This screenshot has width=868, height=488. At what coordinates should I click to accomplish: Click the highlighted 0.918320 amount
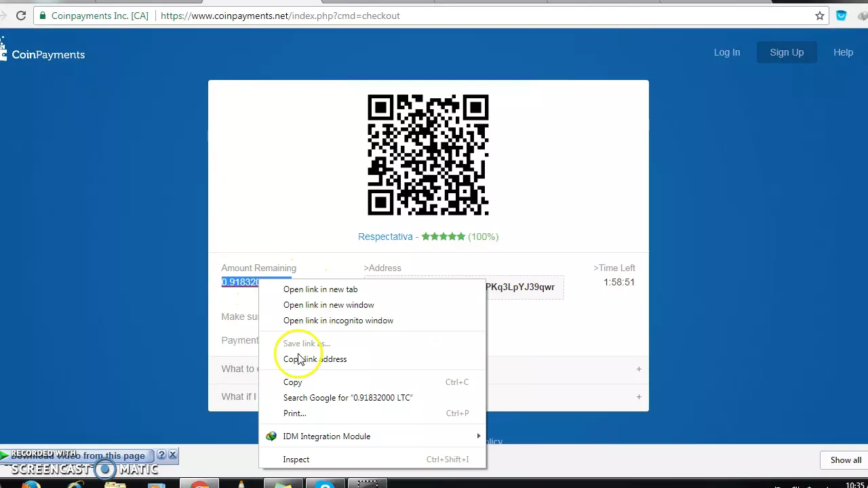241,283
